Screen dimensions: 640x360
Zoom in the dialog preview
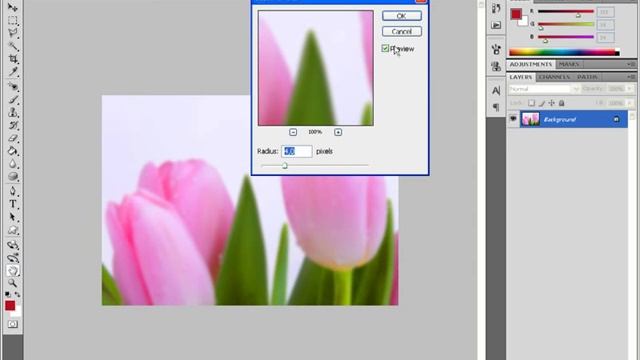coord(338,132)
